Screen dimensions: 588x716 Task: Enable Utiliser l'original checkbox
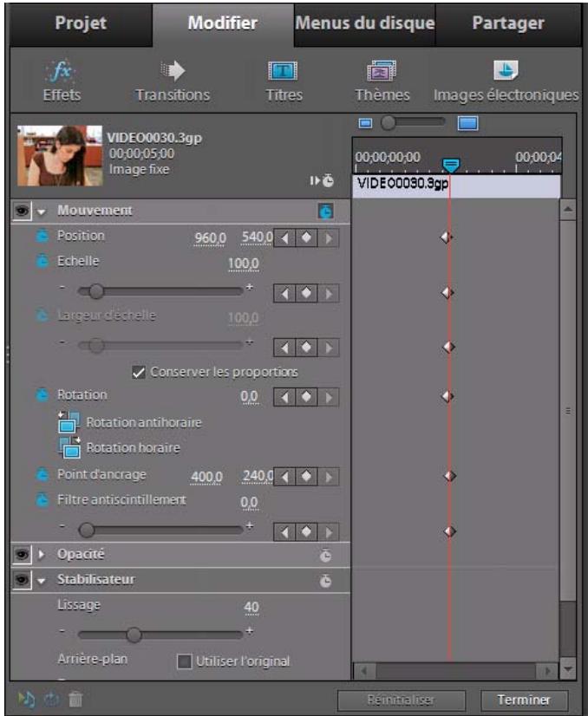pos(184,661)
